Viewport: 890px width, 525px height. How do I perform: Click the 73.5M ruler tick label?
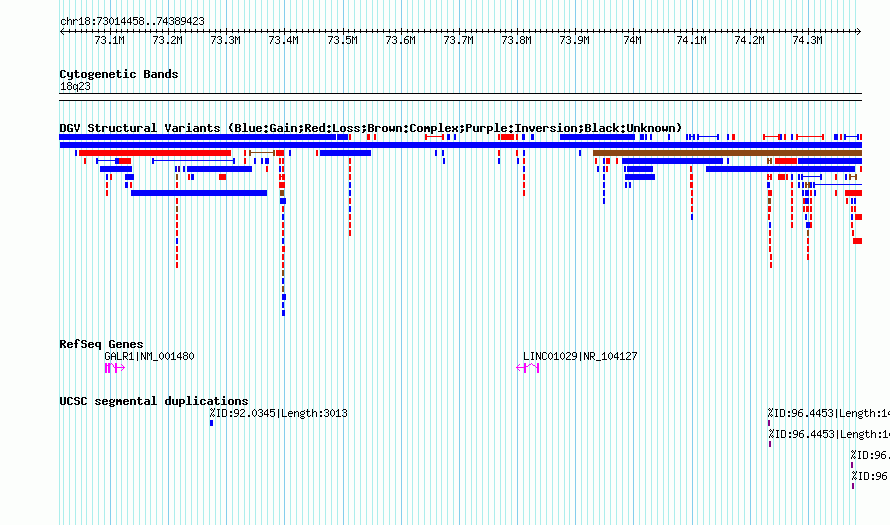[x=342, y=40]
